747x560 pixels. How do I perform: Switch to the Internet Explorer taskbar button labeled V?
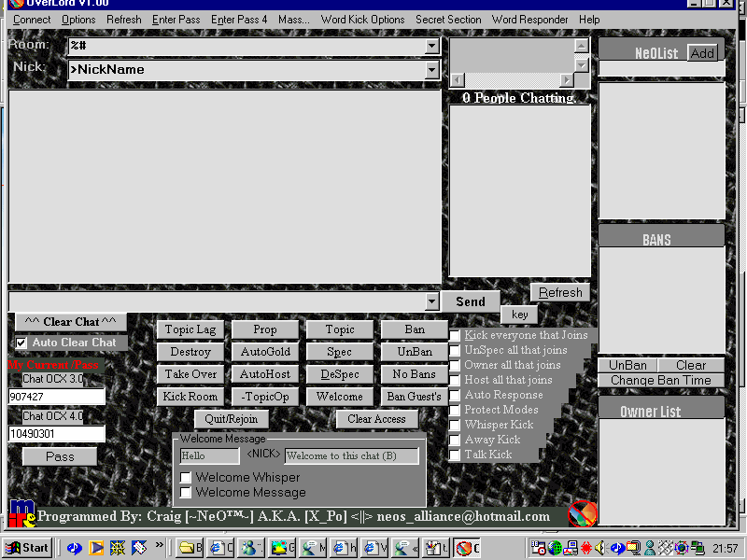click(x=375, y=548)
